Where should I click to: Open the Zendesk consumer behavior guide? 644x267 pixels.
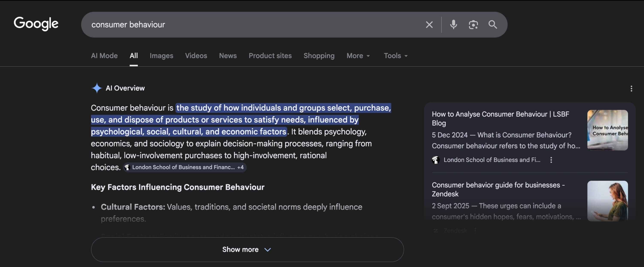[x=498, y=189]
